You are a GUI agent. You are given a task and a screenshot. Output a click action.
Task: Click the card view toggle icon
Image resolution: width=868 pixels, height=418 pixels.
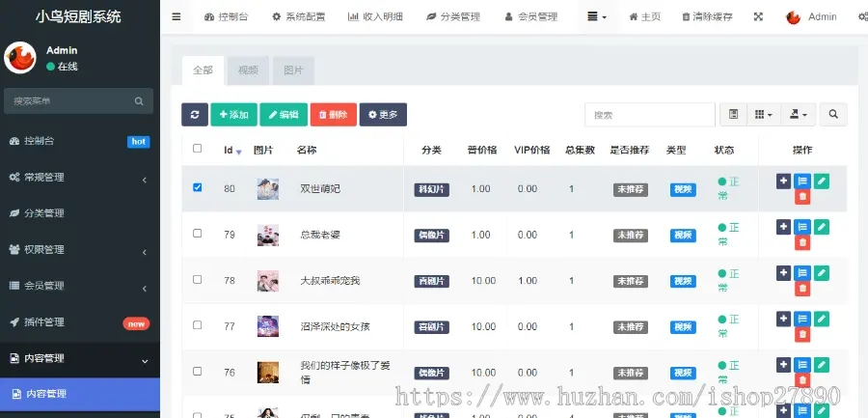[734, 114]
